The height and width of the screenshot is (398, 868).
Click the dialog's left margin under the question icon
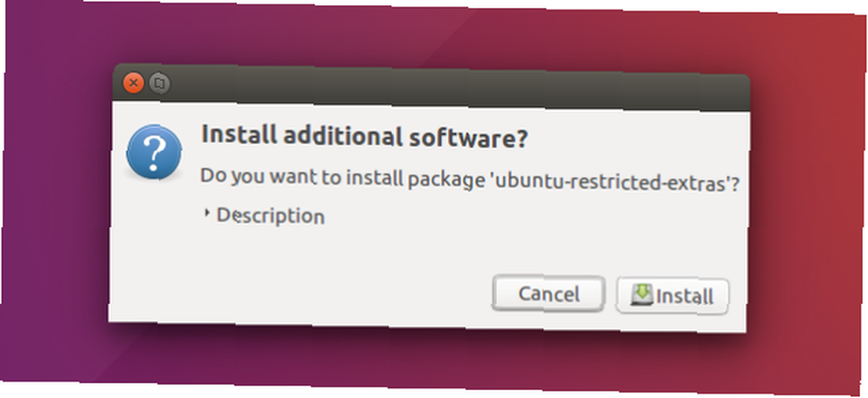click(154, 249)
